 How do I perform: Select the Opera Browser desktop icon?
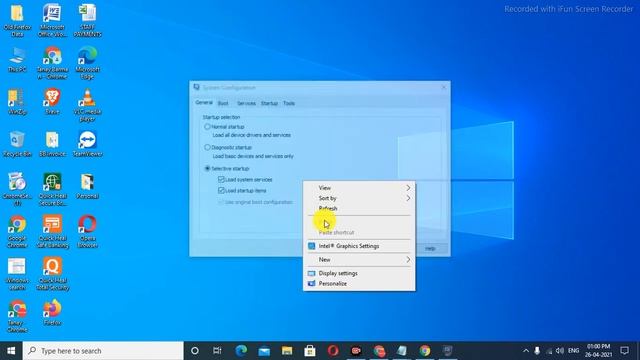click(87, 231)
